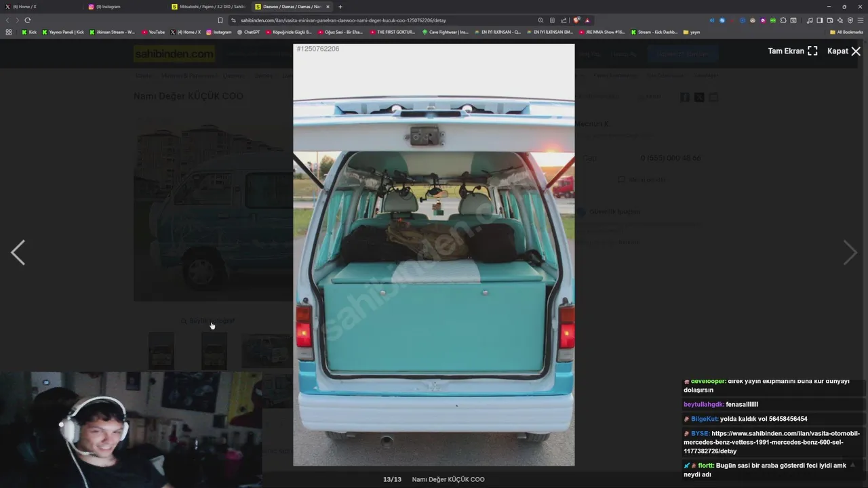Open Brave Shields lion icon
868x488 pixels.
[x=577, y=20]
